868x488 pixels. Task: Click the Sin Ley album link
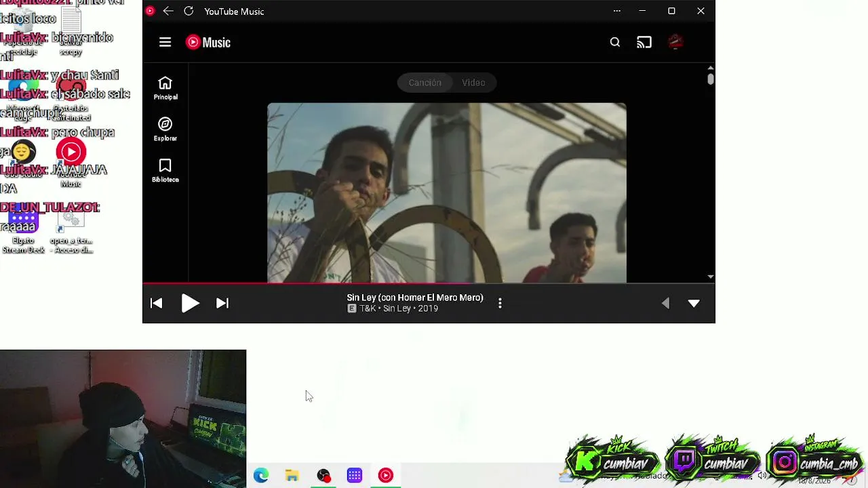[397, 308]
